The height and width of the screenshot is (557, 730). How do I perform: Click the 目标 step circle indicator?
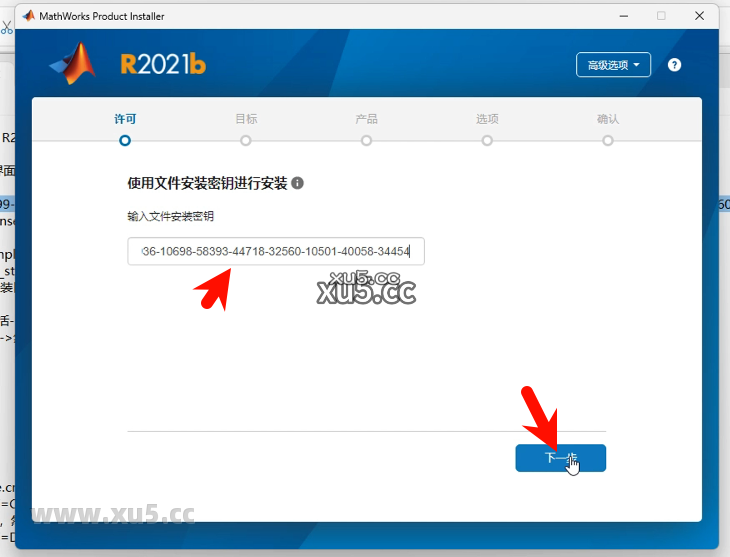[246, 141]
